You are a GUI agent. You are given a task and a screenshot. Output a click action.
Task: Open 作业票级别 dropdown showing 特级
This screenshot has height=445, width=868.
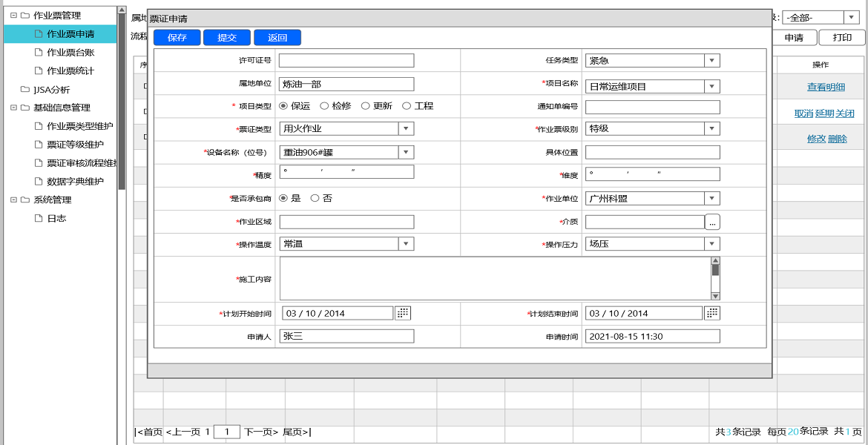(652, 128)
